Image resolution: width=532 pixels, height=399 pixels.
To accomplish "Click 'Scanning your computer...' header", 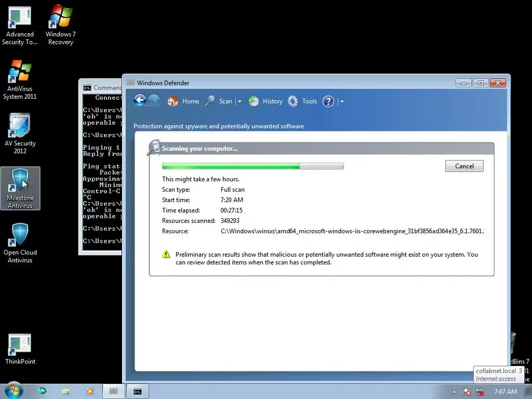I will pyautogui.click(x=199, y=148).
